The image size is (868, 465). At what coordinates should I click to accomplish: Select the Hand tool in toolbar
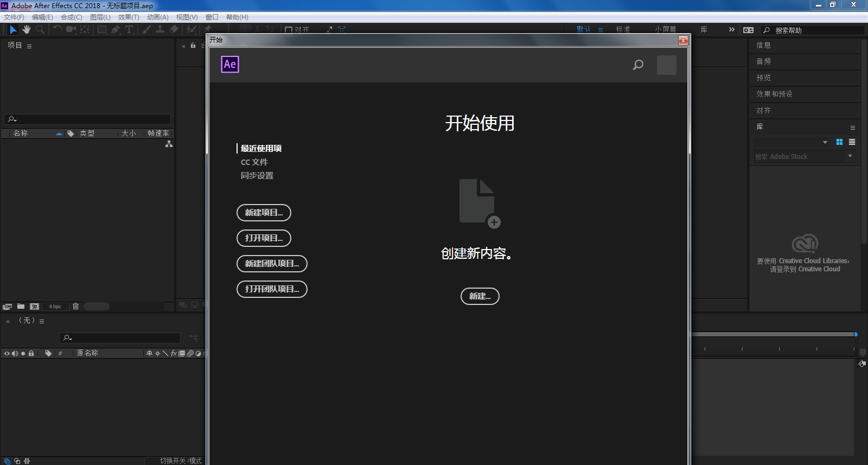27,29
